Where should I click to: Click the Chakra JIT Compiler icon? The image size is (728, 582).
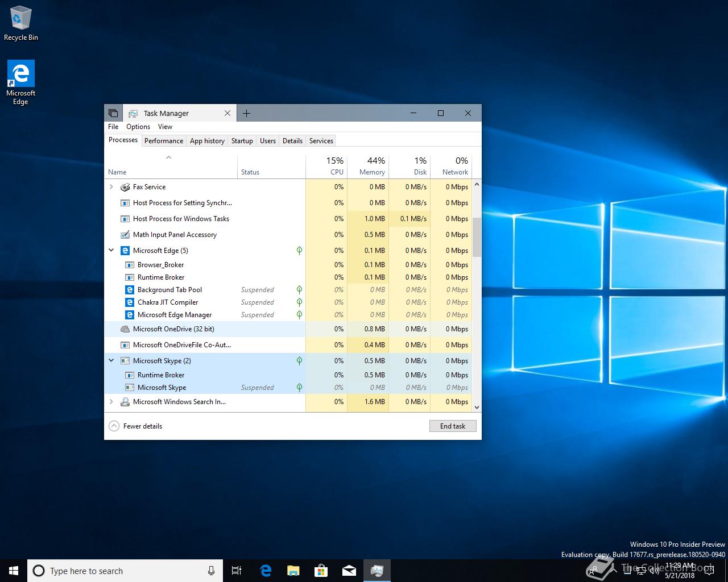pos(130,302)
